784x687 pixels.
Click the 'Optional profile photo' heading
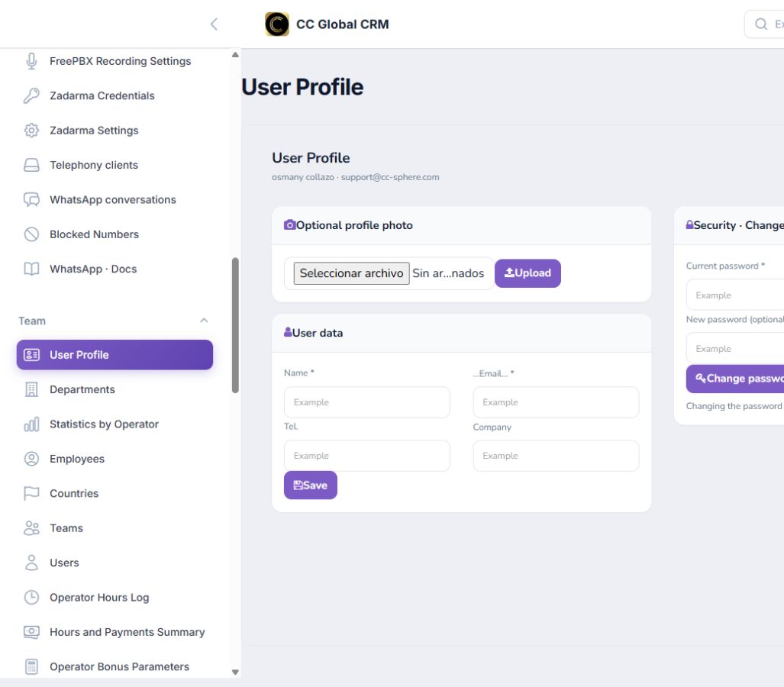tap(354, 225)
